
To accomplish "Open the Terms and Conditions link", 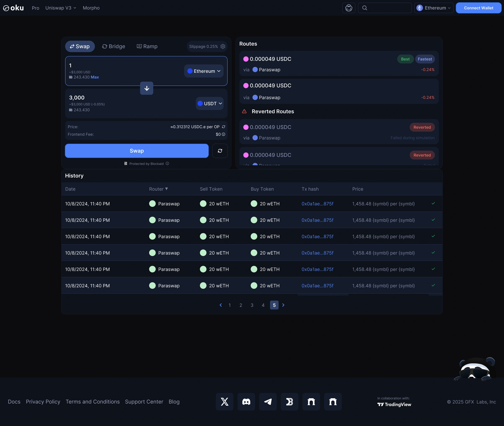I will [x=93, y=402].
